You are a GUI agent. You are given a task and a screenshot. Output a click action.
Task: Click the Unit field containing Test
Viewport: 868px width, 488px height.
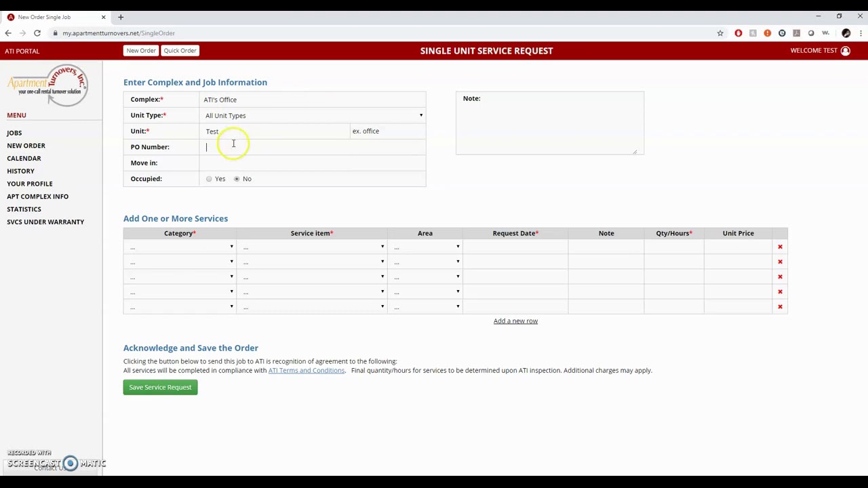tap(275, 131)
